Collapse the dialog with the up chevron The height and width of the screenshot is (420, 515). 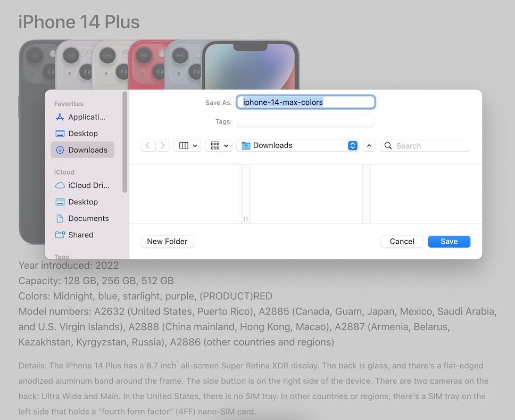pos(369,145)
